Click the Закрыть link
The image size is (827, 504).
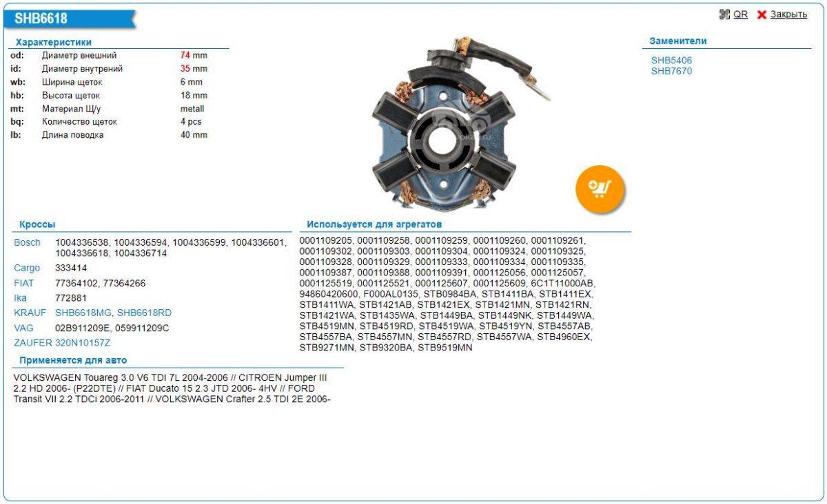(x=788, y=14)
